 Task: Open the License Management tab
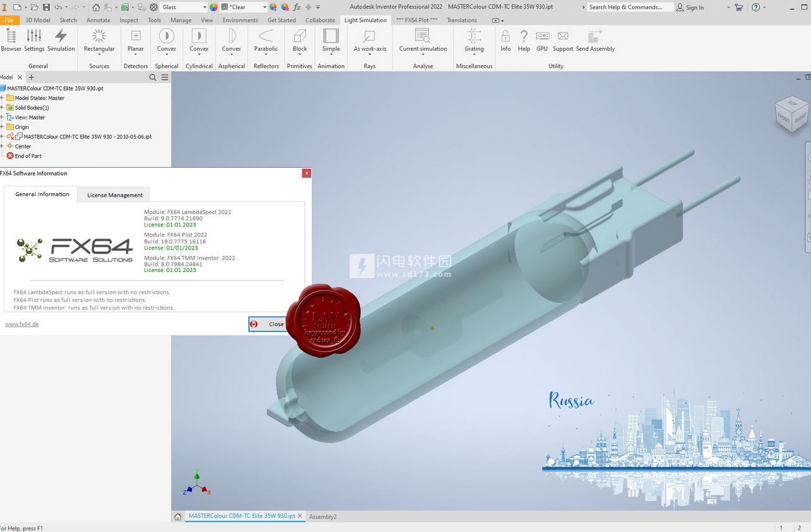115,195
